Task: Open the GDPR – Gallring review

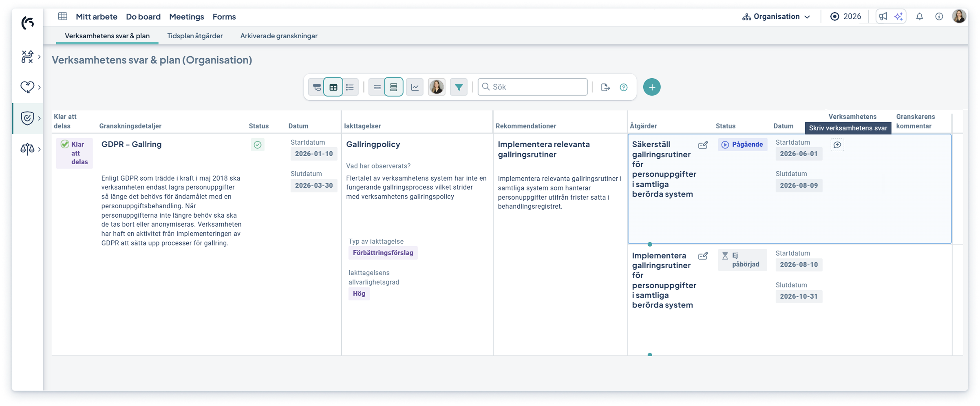Action: point(131,144)
